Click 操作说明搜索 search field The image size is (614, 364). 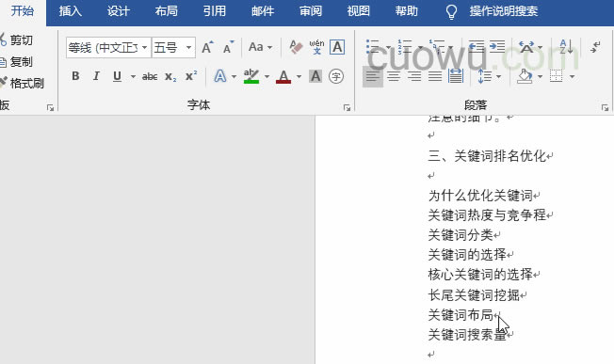pos(504,11)
